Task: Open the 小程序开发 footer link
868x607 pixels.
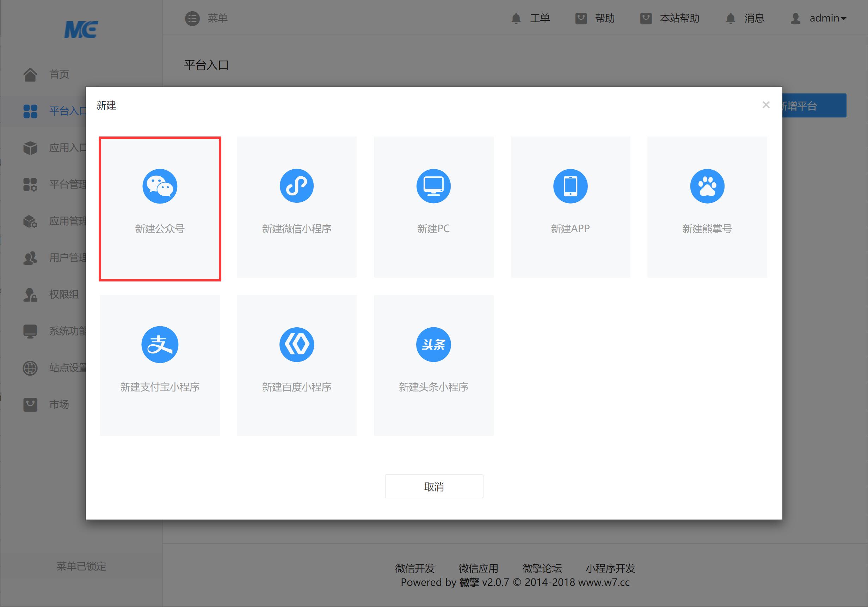Action: point(610,568)
